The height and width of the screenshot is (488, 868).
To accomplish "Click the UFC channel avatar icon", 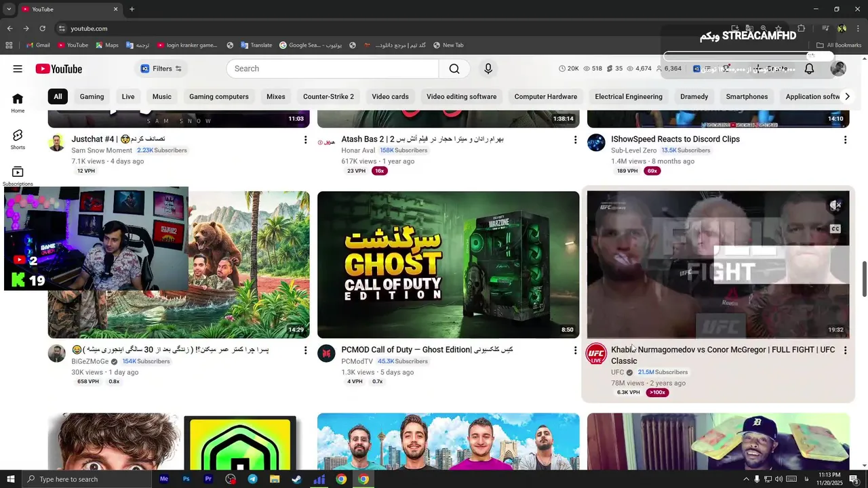I will (596, 354).
